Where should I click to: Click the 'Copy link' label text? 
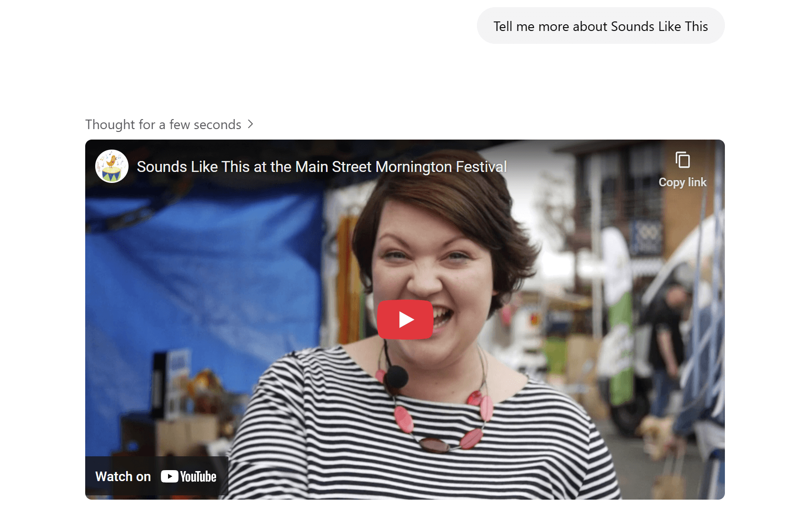(x=683, y=182)
